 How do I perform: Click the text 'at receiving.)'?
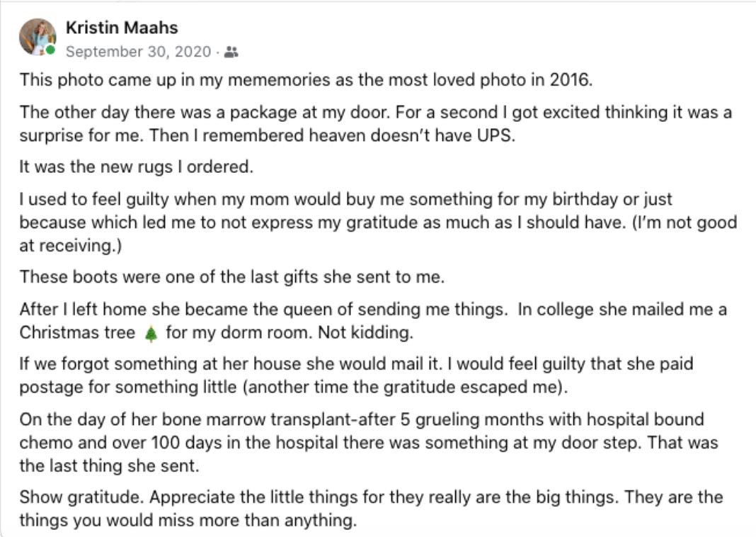click(70, 246)
